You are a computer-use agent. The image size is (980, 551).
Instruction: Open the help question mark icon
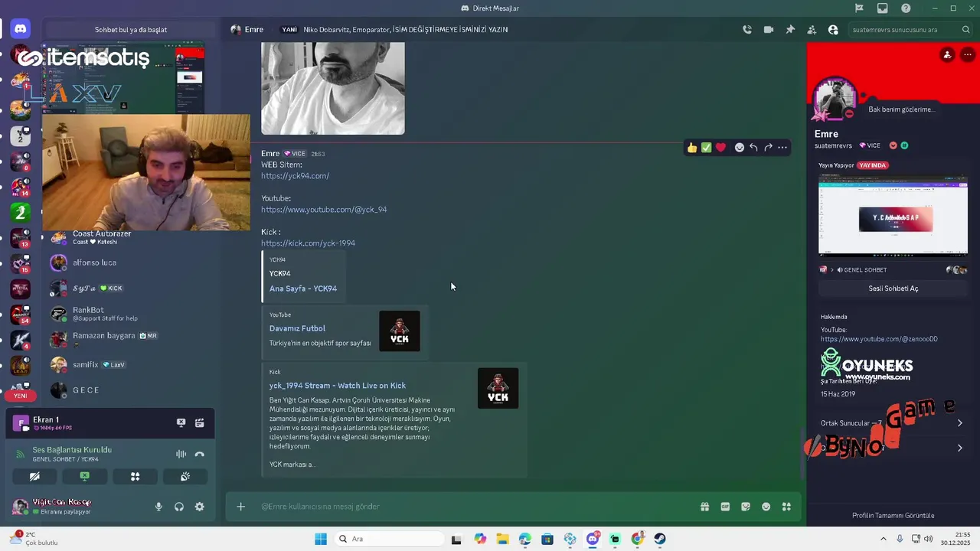[x=906, y=8]
